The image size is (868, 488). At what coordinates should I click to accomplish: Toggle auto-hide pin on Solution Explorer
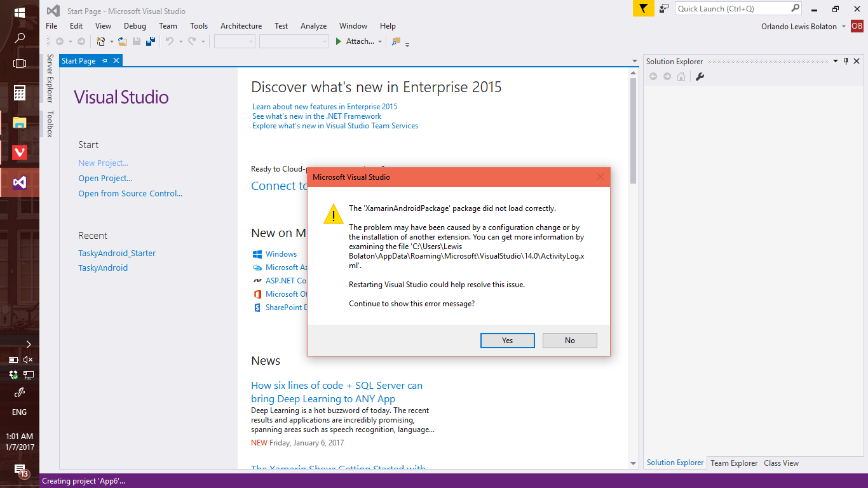pos(846,61)
